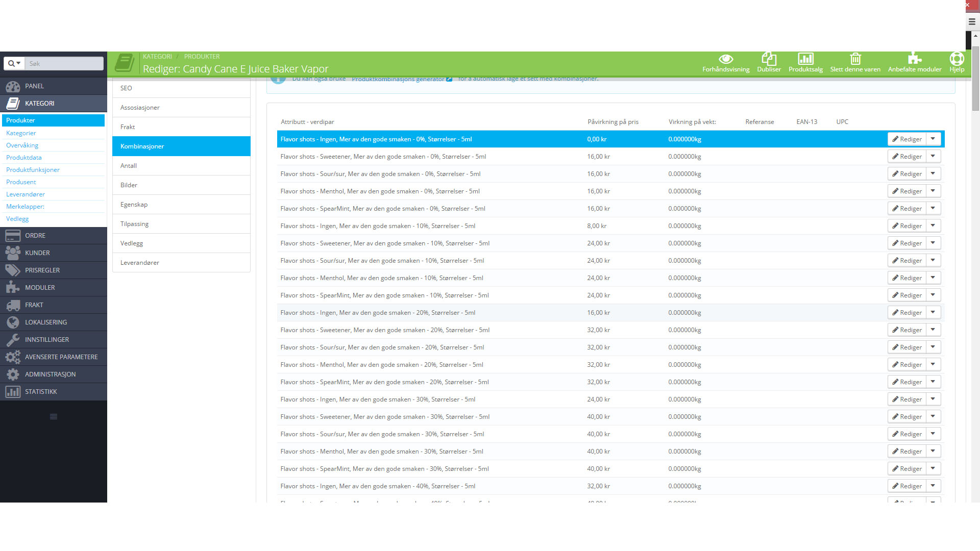This screenshot has height=551, width=980.
Task: Click Rediger for Menthol 10% combination
Action: pos(906,278)
